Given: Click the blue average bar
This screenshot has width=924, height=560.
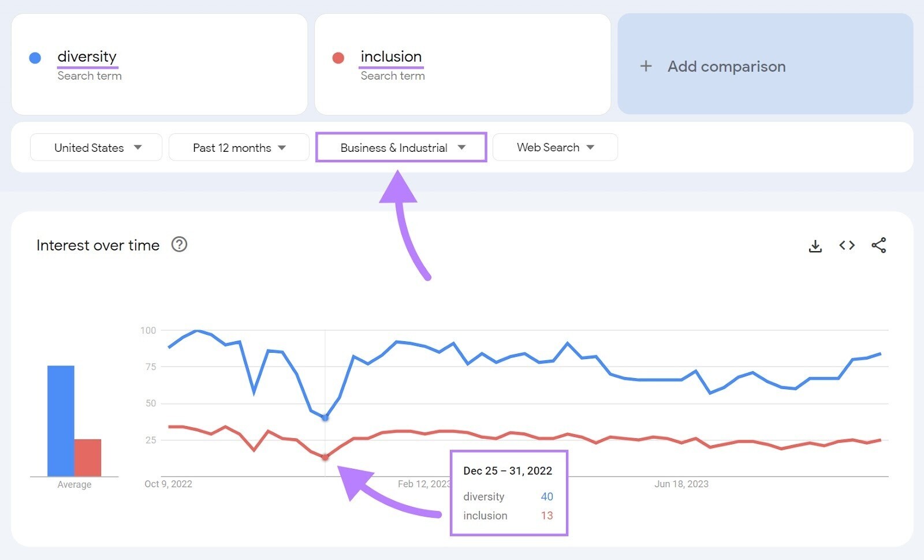Looking at the screenshot, I should click(61, 420).
